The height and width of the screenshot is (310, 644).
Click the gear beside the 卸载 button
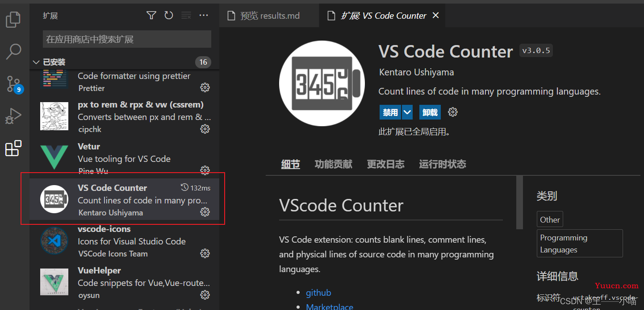tap(453, 112)
